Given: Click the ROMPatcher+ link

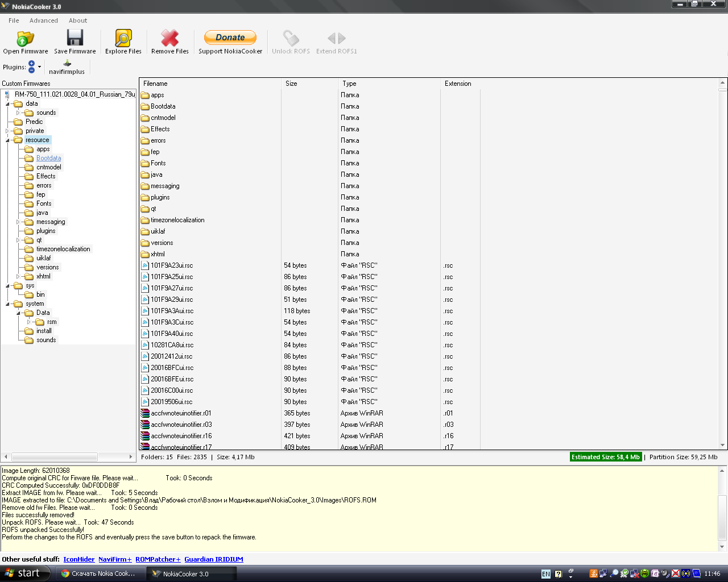Looking at the screenshot, I should (158, 559).
